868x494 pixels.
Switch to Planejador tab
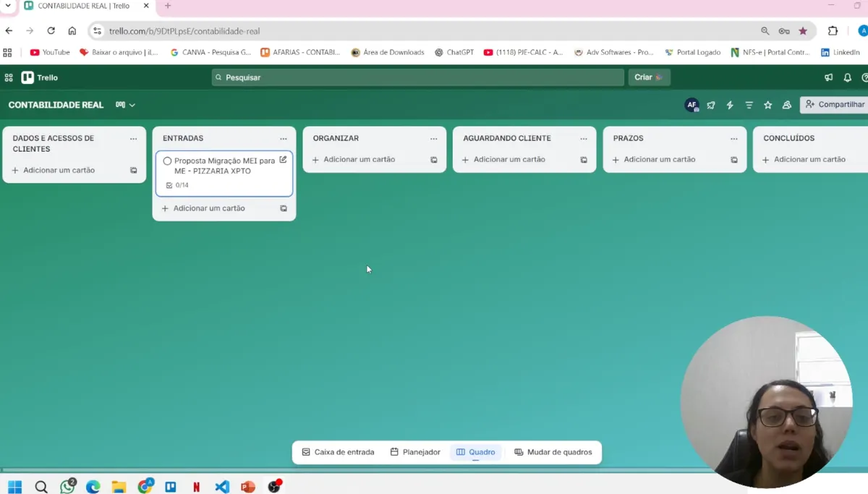[415, 452]
